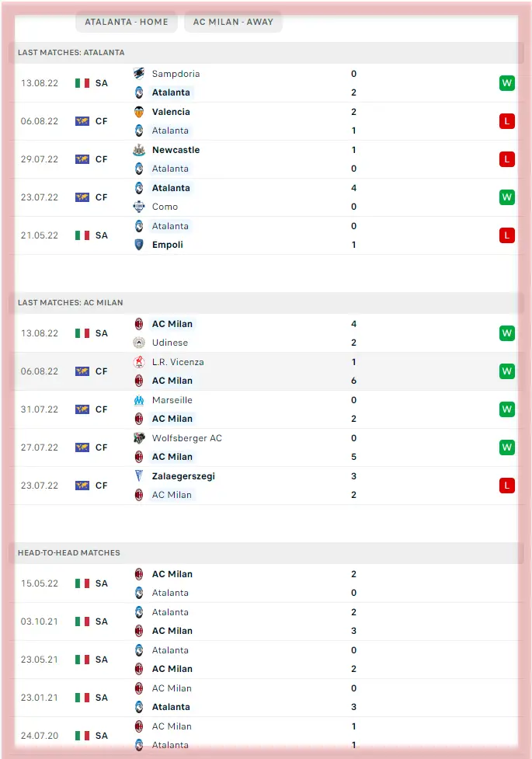532x759 pixels.
Task: Click the Wolfsberger AC logo
Action: [139, 438]
